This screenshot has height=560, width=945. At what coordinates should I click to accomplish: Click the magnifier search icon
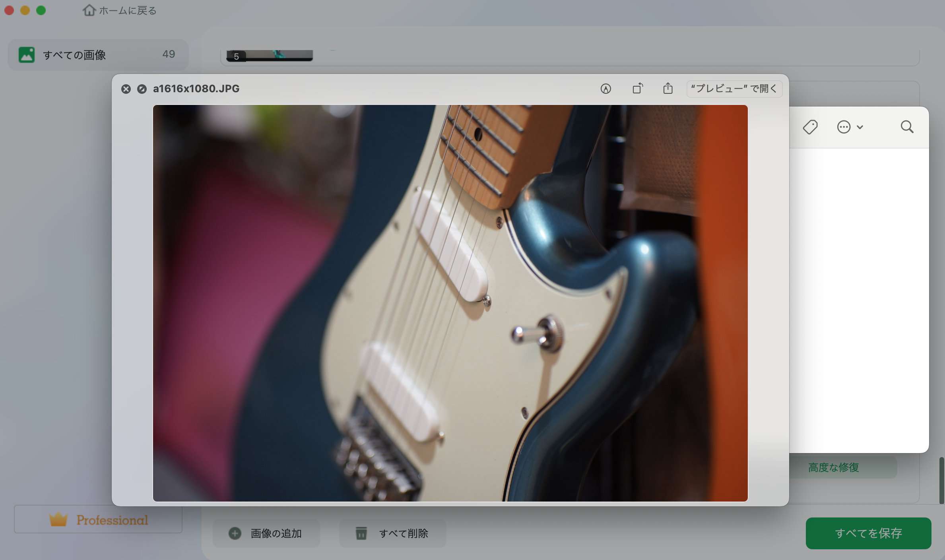pos(907,127)
